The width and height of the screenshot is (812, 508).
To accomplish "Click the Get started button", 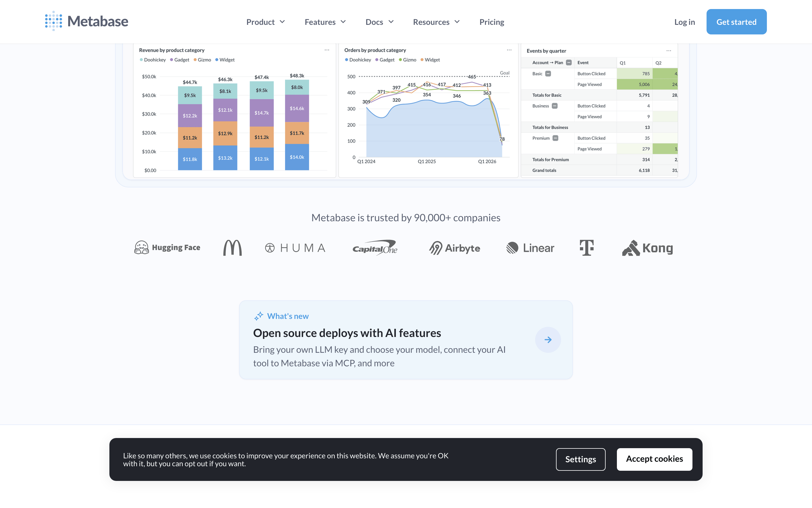I will pos(736,22).
